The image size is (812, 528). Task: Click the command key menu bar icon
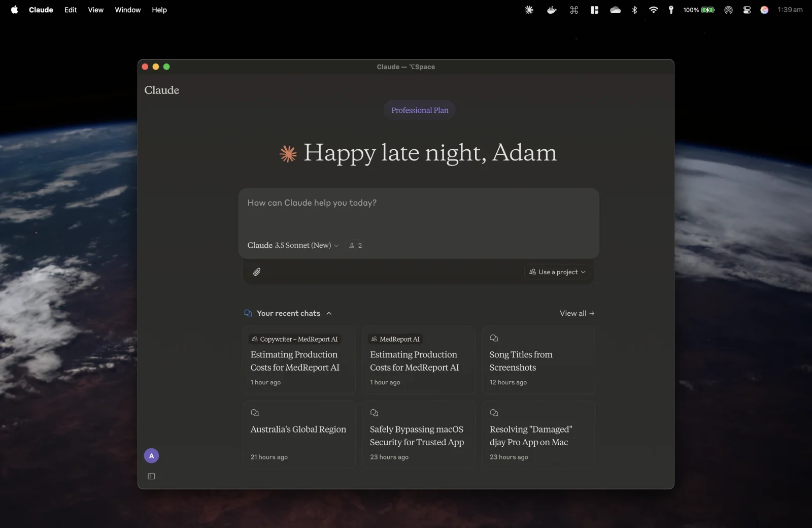click(574, 10)
